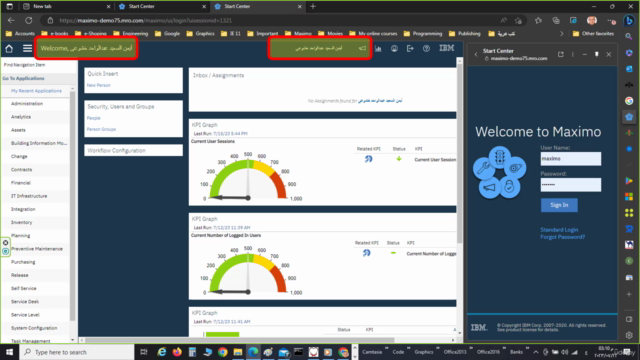Expand the Integration module

coord(23,209)
